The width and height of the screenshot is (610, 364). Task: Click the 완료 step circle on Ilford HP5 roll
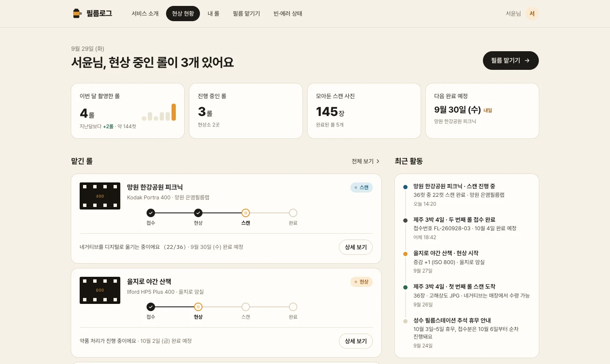[293, 307]
